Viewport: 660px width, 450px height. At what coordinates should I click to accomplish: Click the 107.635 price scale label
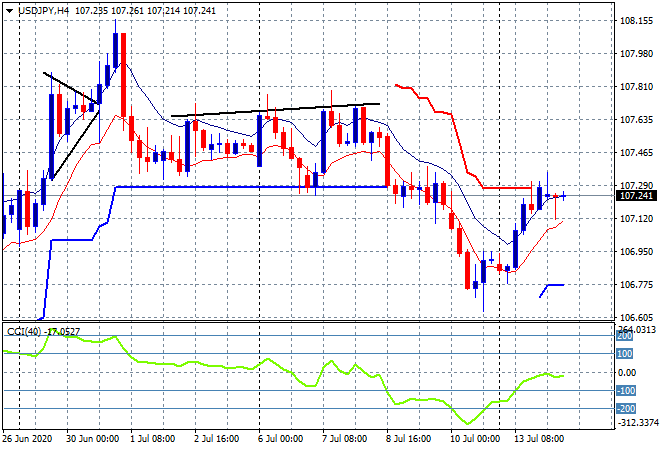pyautogui.click(x=637, y=120)
